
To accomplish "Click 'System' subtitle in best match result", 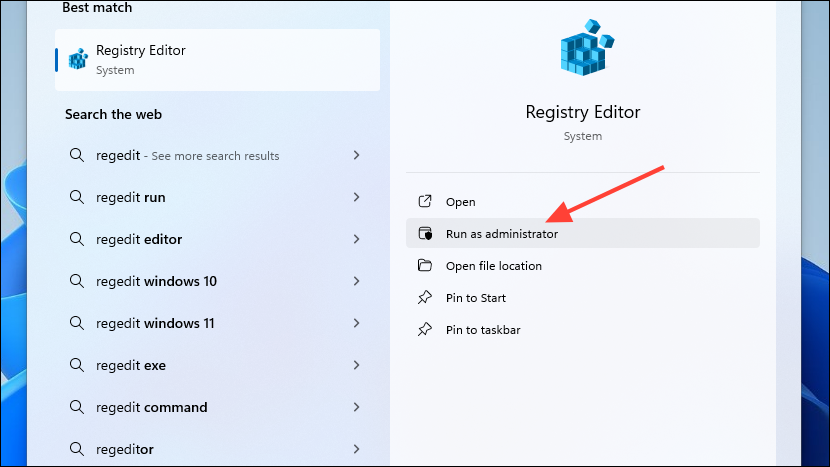I will 115,70.
